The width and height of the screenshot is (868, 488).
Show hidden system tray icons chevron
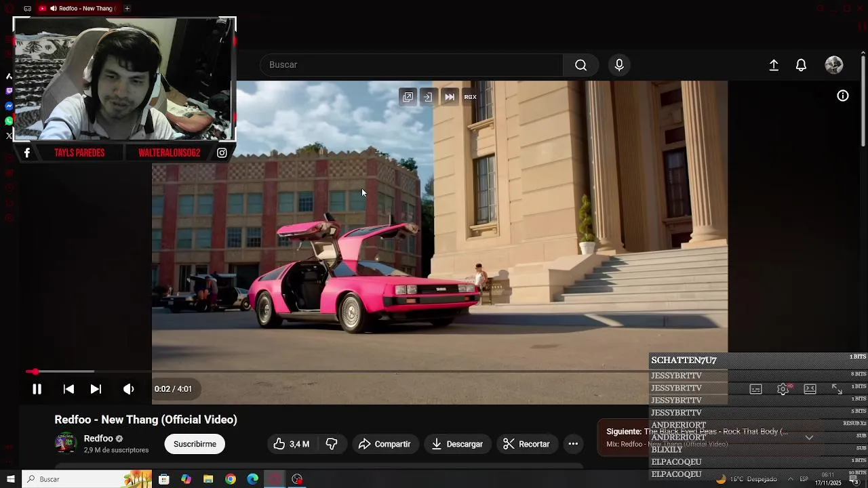pos(790,479)
